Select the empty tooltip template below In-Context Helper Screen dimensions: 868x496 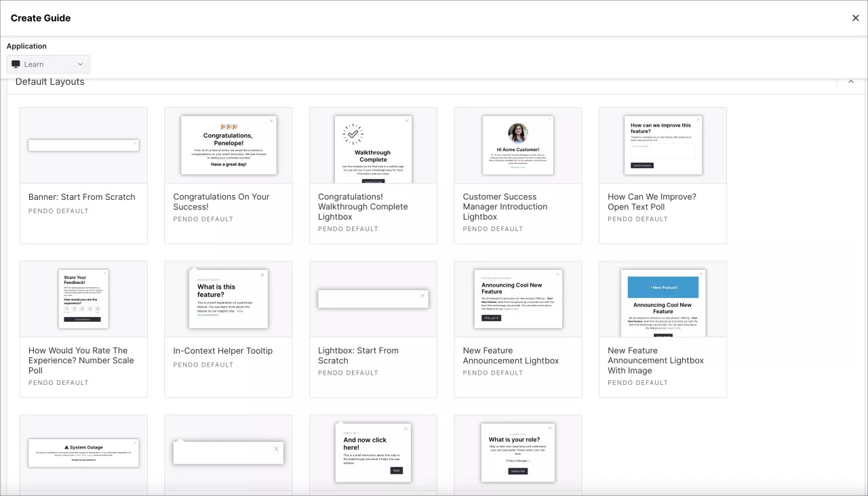coord(228,453)
